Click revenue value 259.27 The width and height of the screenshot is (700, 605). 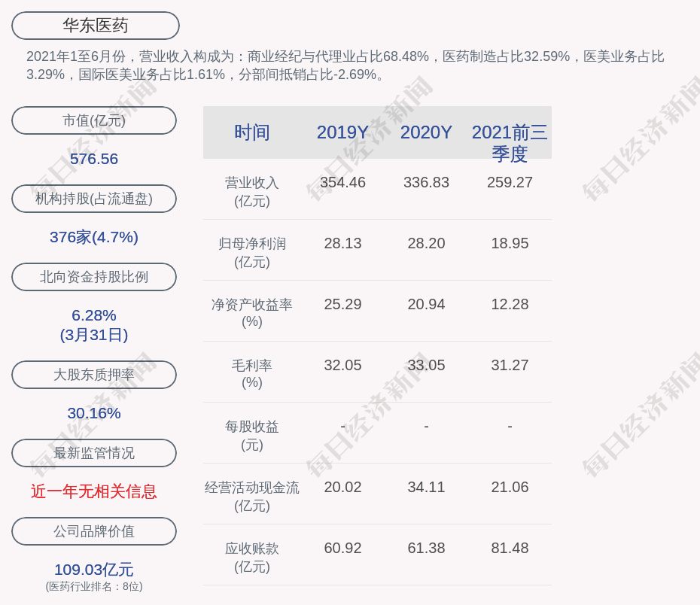pyautogui.click(x=510, y=183)
